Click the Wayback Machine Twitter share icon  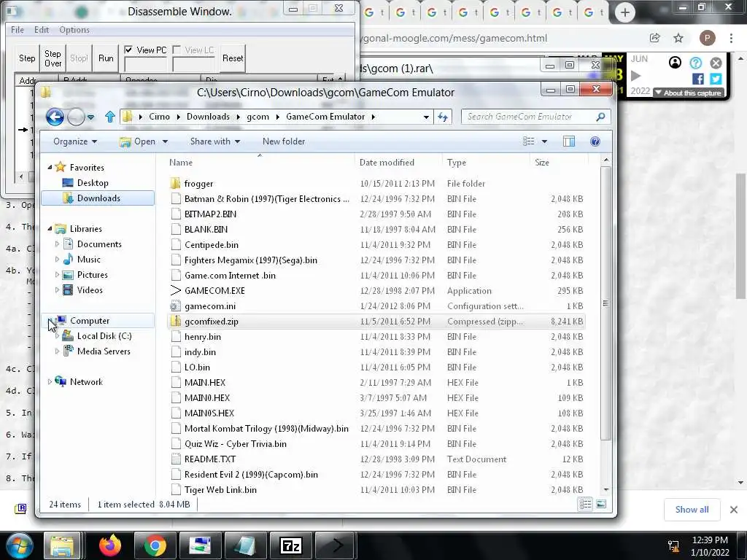click(716, 79)
